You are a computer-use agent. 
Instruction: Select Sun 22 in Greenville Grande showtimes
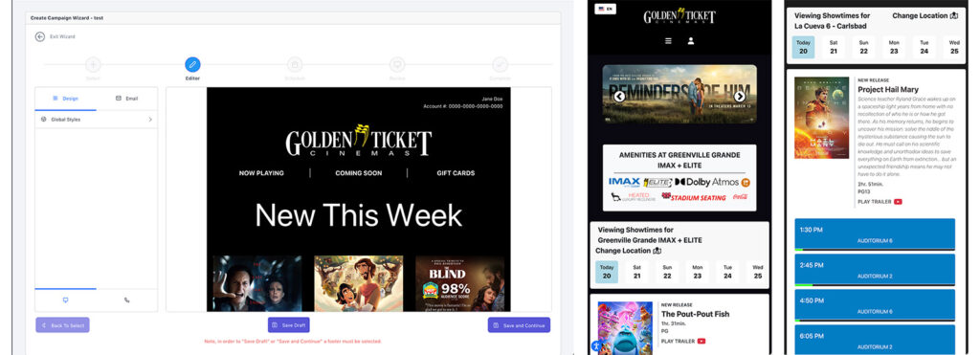667,272
